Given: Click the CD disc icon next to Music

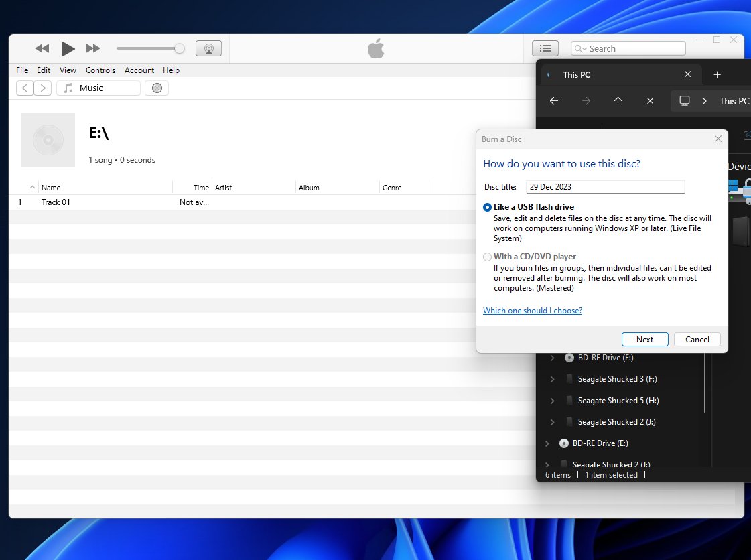Looking at the screenshot, I should (x=157, y=88).
